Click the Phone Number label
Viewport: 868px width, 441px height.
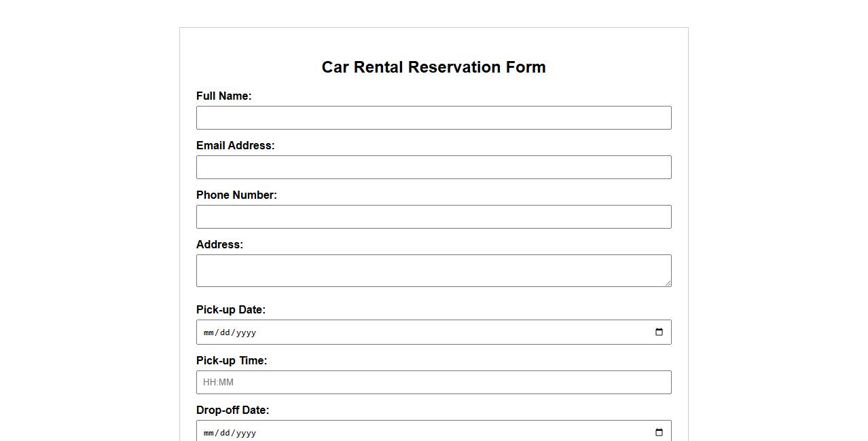[x=236, y=195]
